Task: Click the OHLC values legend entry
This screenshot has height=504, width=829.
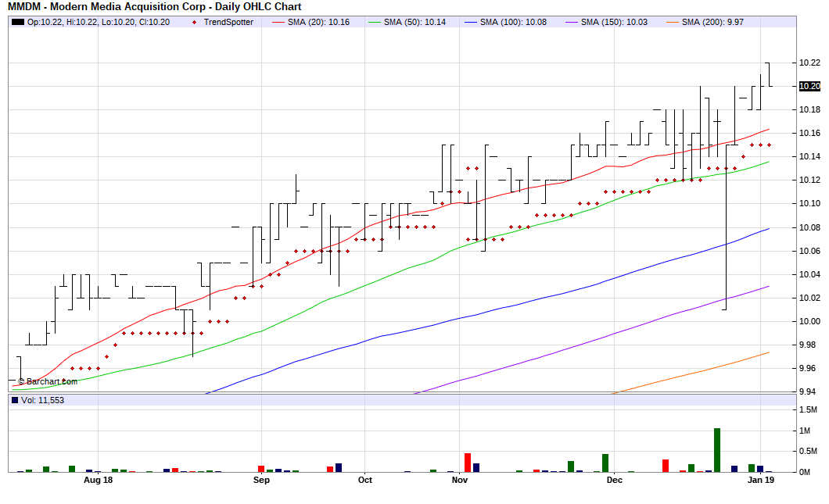Action: 99,22
